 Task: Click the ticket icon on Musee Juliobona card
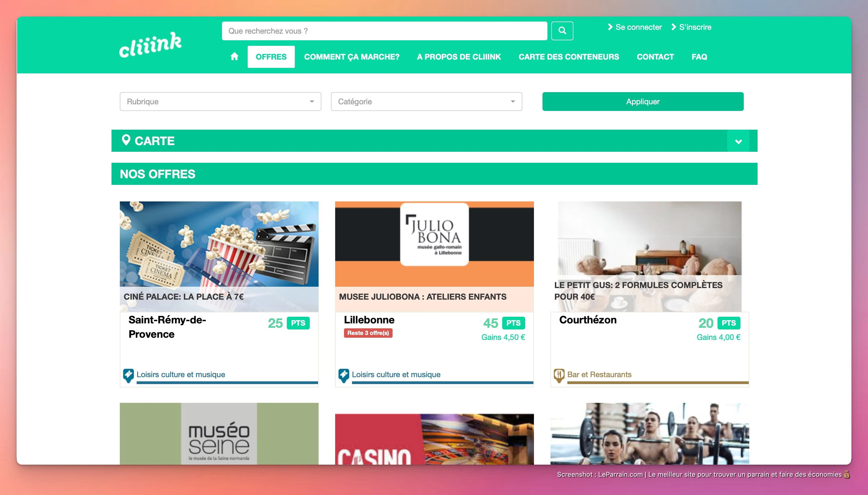(343, 375)
